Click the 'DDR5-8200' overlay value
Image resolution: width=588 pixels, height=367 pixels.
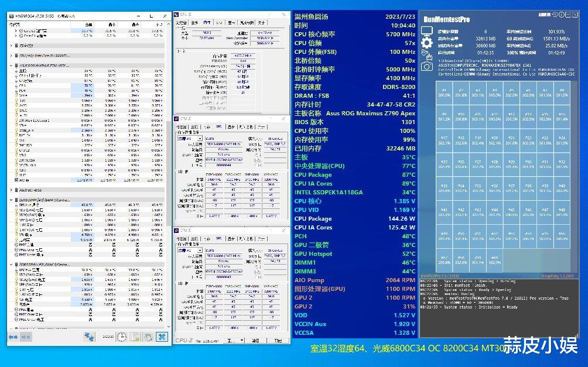pos(398,87)
